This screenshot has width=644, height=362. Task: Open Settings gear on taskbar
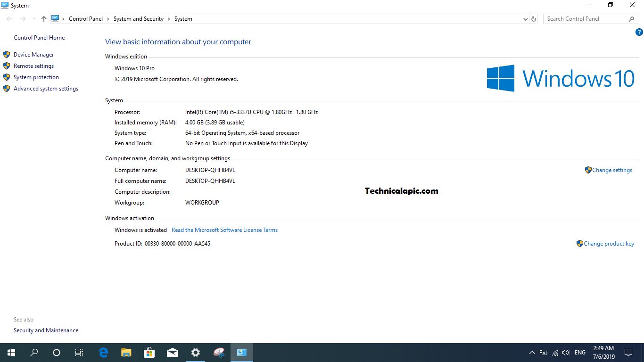coord(196,353)
